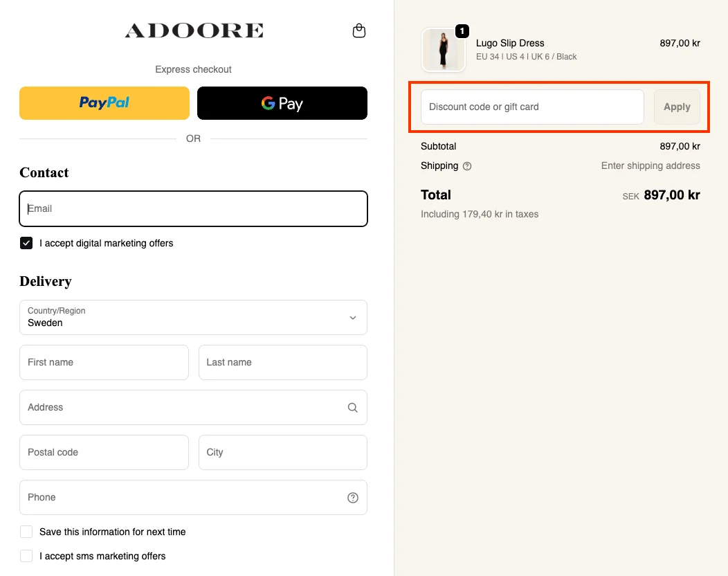Click the Apply discount button
728x576 pixels.
(x=677, y=107)
